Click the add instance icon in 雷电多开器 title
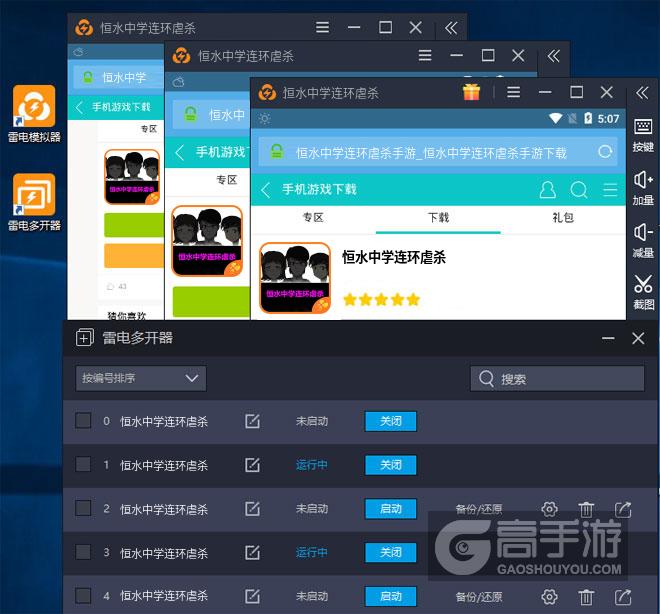Screen dimensions: 660x614 85,338
